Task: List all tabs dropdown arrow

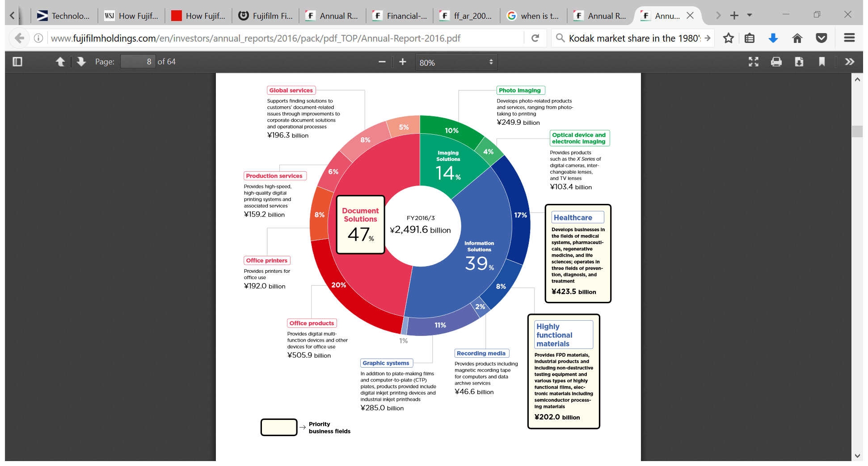Action: [750, 16]
